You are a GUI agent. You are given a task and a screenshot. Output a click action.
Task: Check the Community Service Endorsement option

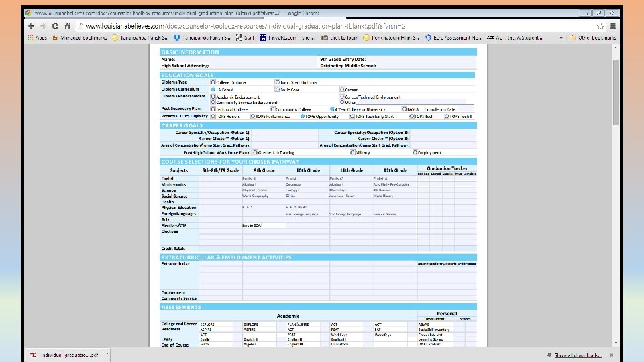213,102
